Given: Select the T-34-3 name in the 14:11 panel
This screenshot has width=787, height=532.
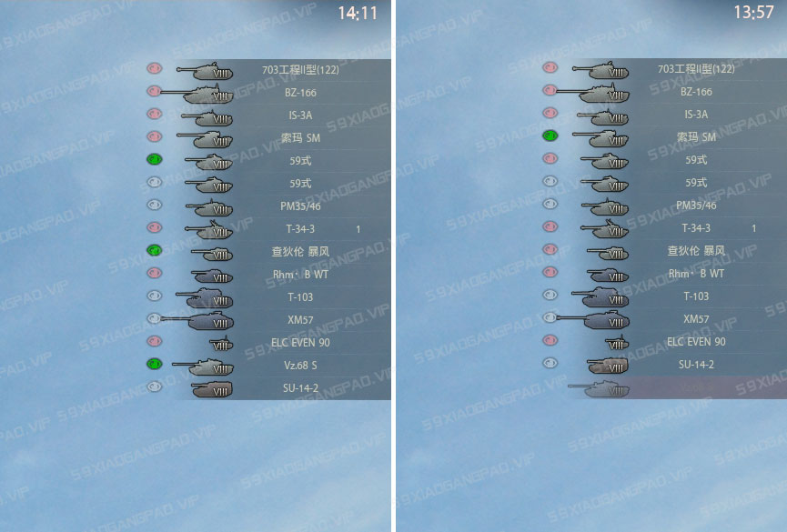Looking at the screenshot, I should [x=300, y=229].
